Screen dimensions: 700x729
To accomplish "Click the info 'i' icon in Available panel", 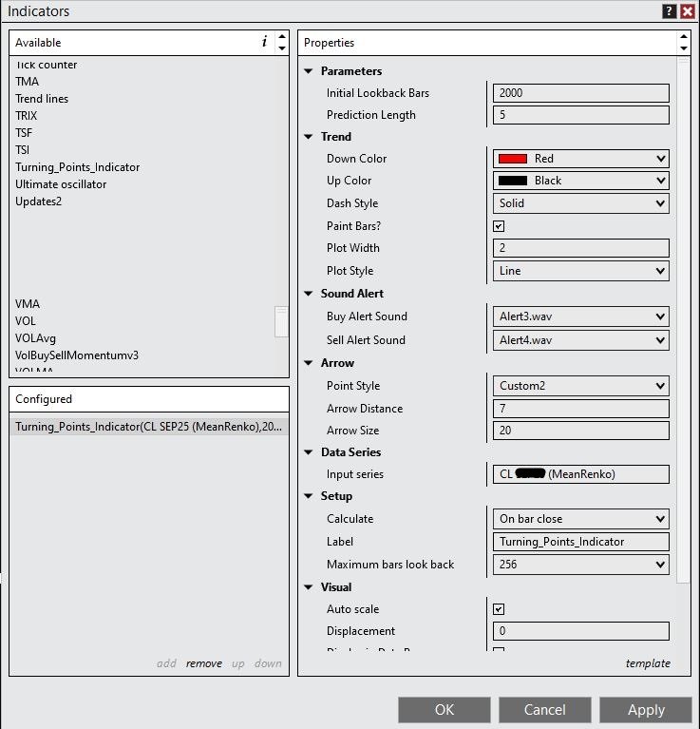I will pyautogui.click(x=264, y=42).
